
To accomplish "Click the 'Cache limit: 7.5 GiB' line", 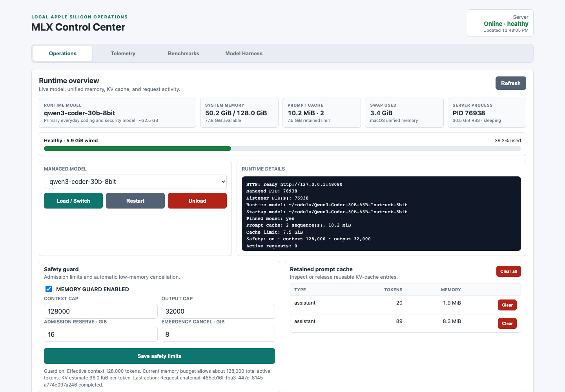I will (275, 232).
